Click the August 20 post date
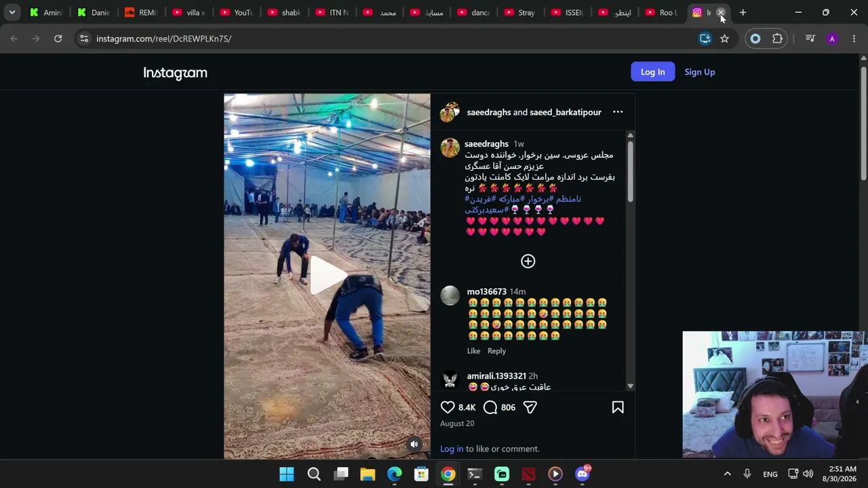The image size is (868, 488). [457, 424]
